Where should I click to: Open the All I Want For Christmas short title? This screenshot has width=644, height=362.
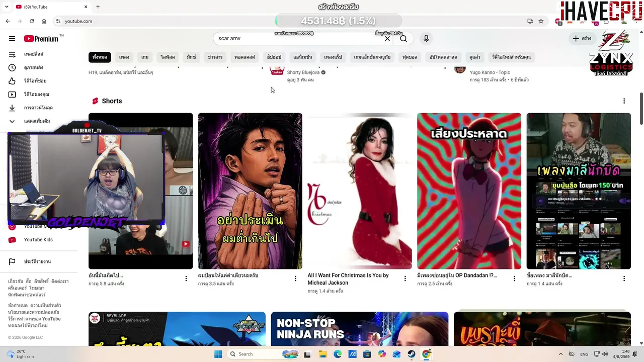click(348, 279)
